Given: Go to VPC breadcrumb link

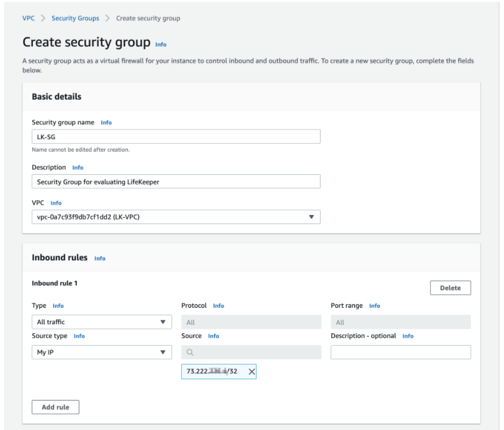Looking at the screenshot, I should pyautogui.click(x=28, y=18).
